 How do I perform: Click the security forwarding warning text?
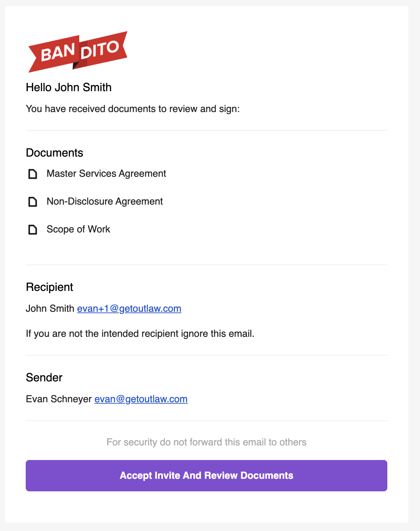click(x=207, y=442)
